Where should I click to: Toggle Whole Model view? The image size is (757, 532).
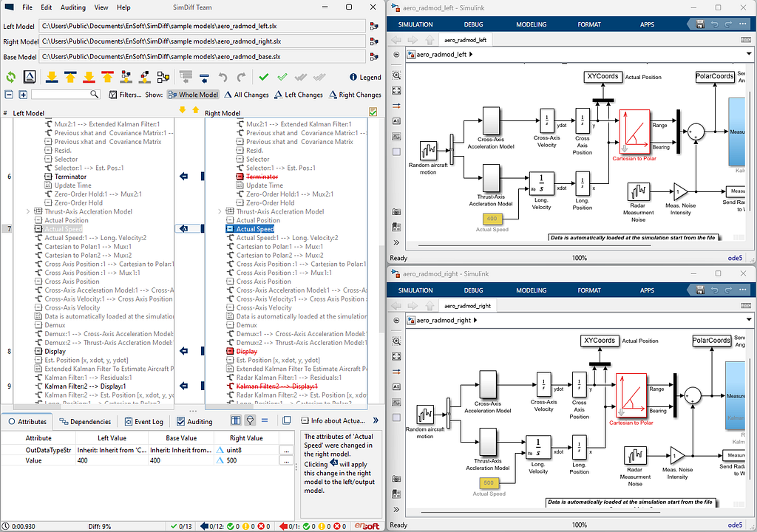193,95
